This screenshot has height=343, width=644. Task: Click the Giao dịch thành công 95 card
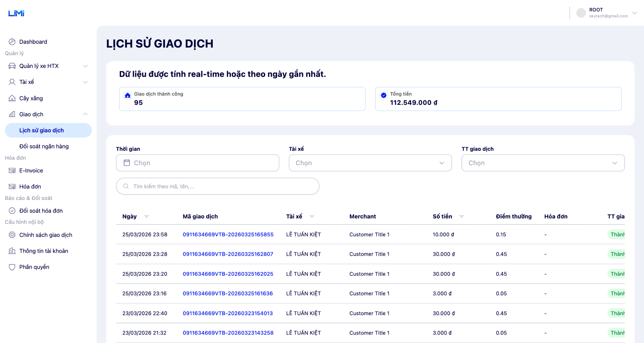click(242, 99)
